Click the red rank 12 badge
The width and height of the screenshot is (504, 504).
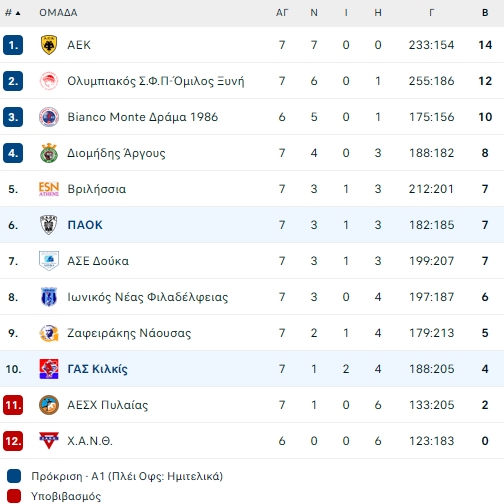(x=13, y=441)
